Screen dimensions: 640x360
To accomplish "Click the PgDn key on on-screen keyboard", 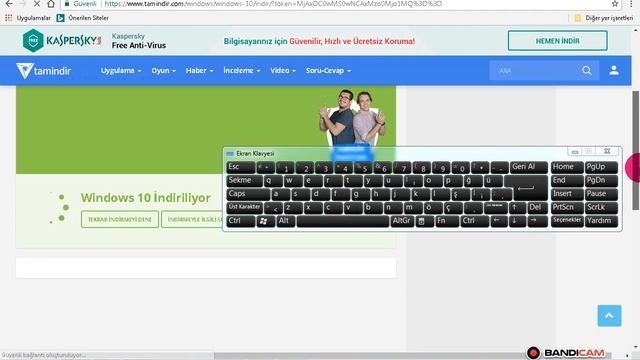I will coord(601,180).
